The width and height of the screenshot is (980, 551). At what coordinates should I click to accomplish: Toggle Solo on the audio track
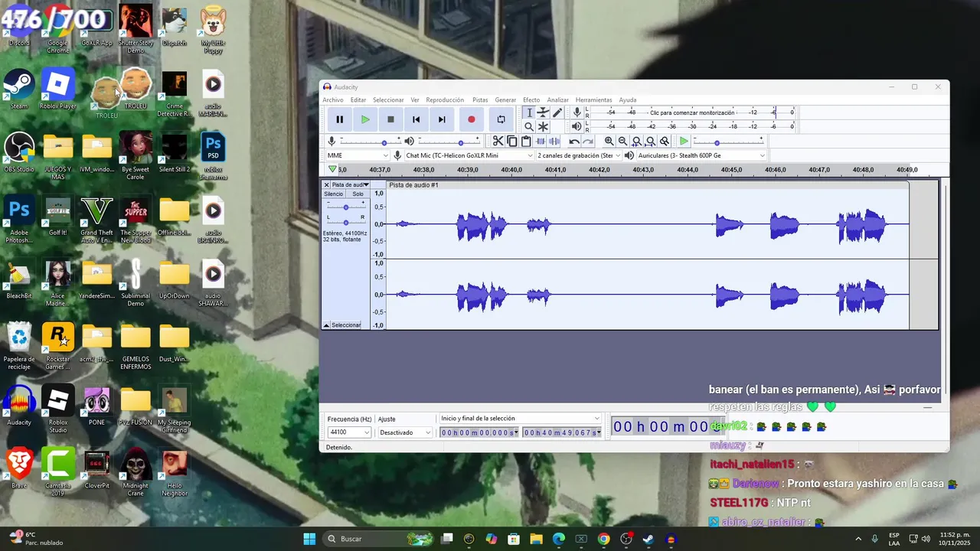coord(358,194)
